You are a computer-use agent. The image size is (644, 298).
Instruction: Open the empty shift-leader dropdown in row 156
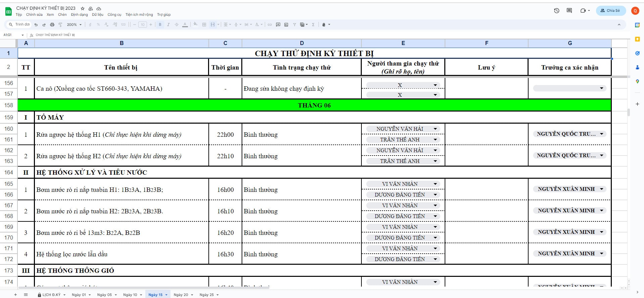tap(601, 88)
